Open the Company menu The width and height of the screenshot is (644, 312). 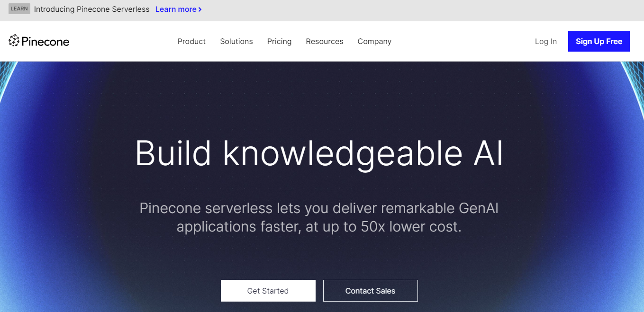click(x=374, y=41)
